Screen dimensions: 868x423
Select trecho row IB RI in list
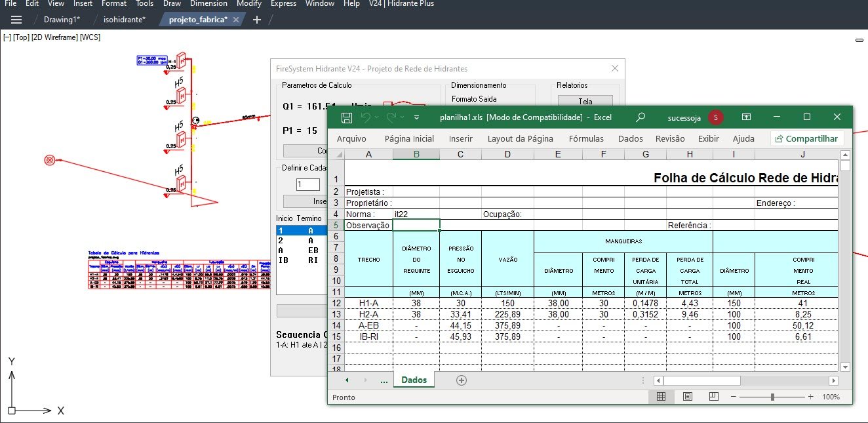pyautogui.click(x=302, y=260)
